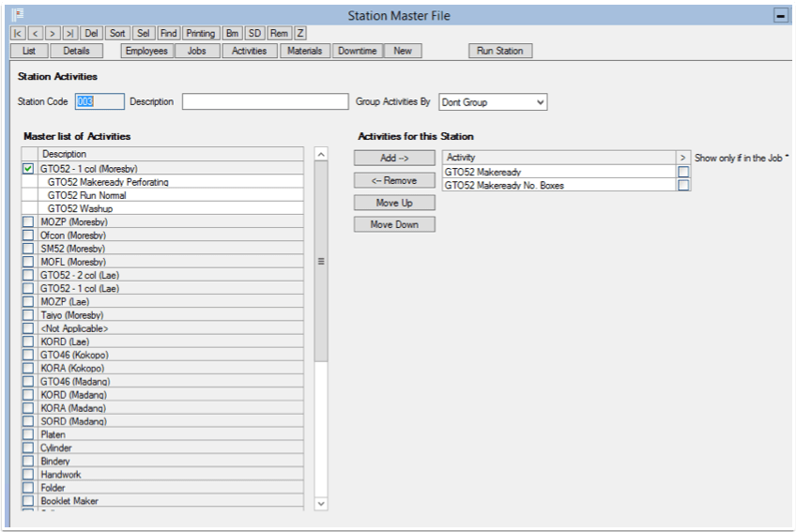This screenshot has height=532, width=796.
Task: Check the KORD (Lae) checkbox
Action: (28, 342)
